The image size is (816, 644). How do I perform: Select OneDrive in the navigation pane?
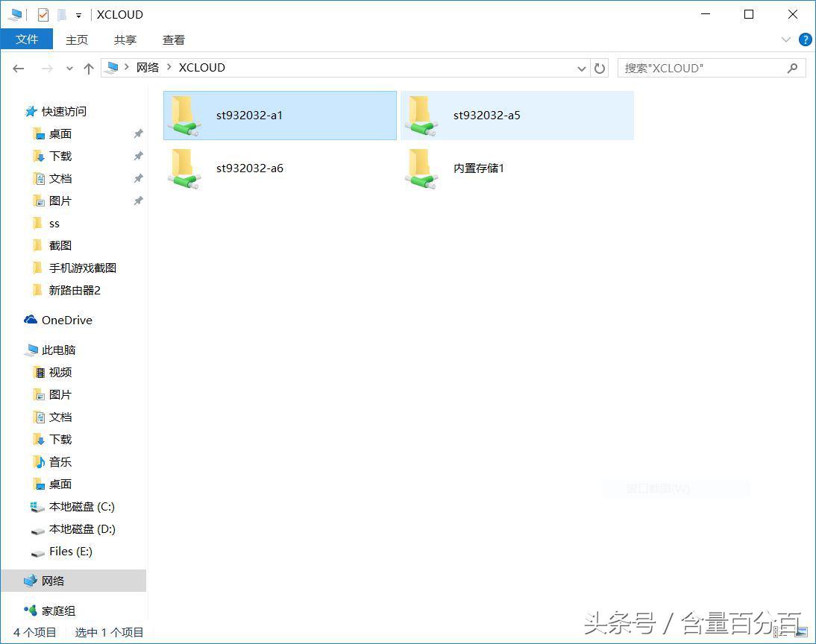point(67,320)
